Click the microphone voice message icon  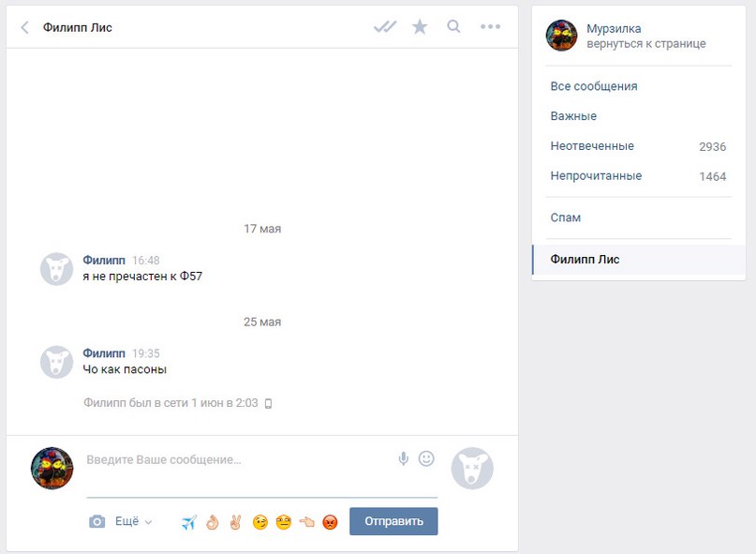404,458
